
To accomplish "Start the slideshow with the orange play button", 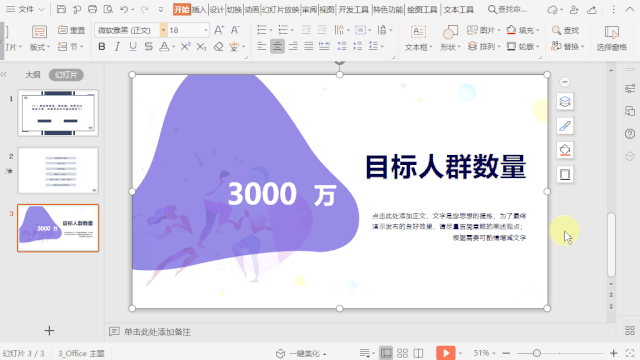I will tap(446, 353).
